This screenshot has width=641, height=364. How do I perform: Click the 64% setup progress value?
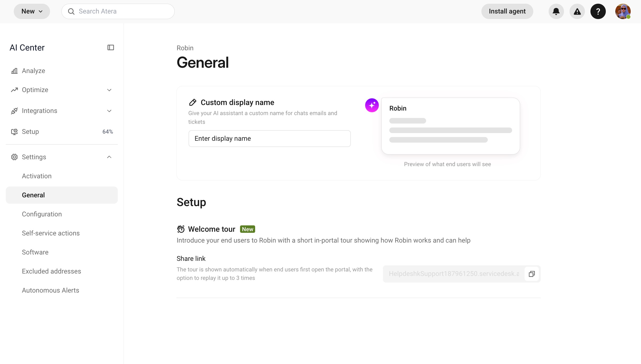point(108,132)
